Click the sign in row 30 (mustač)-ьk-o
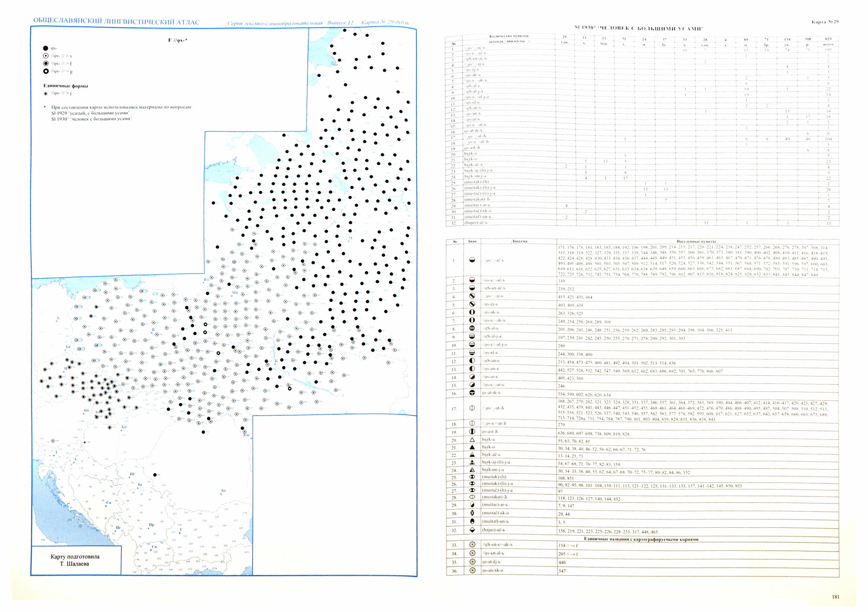Viewport: 868px width, 612px height. point(472,513)
